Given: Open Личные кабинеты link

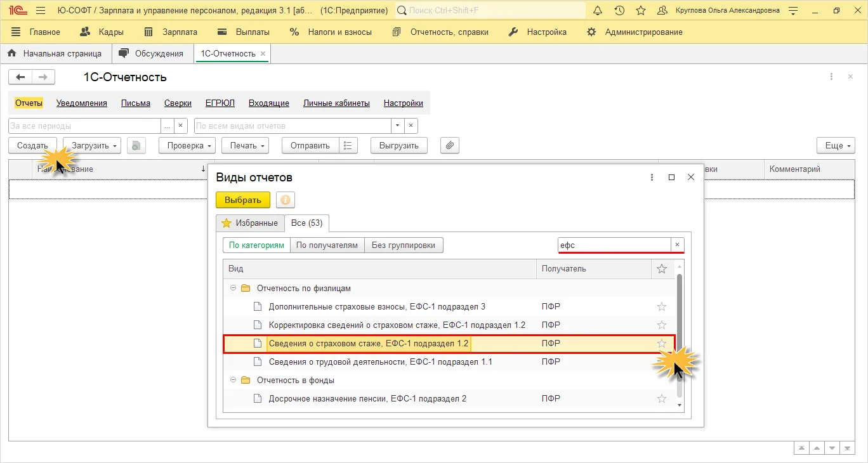Looking at the screenshot, I should click(x=336, y=103).
